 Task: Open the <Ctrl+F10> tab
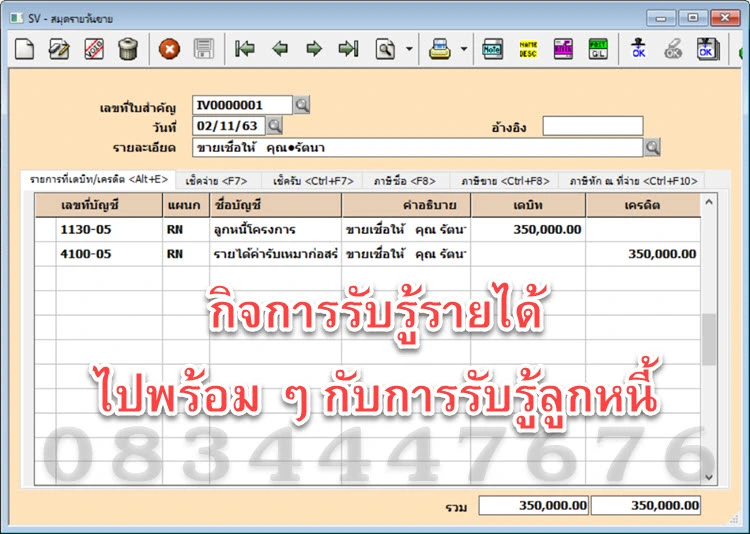pyautogui.click(x=633, y=181)
